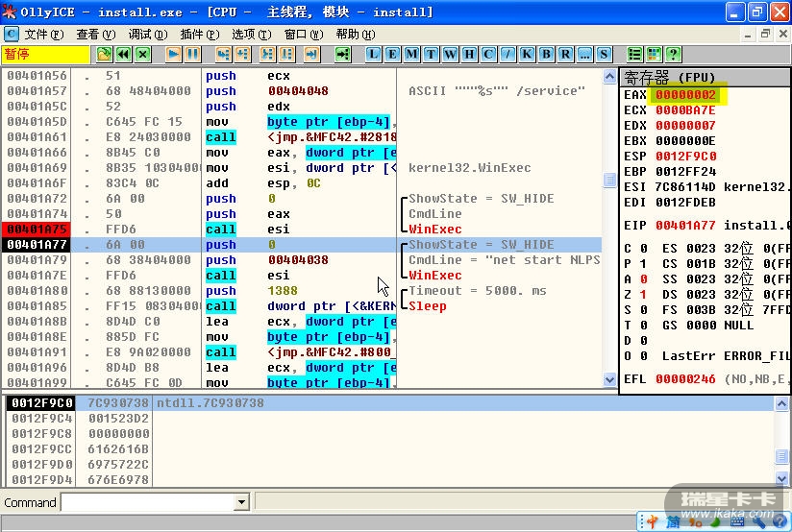
Task: Open the 插件 (Plugins) menu
Action: point(198,34)
